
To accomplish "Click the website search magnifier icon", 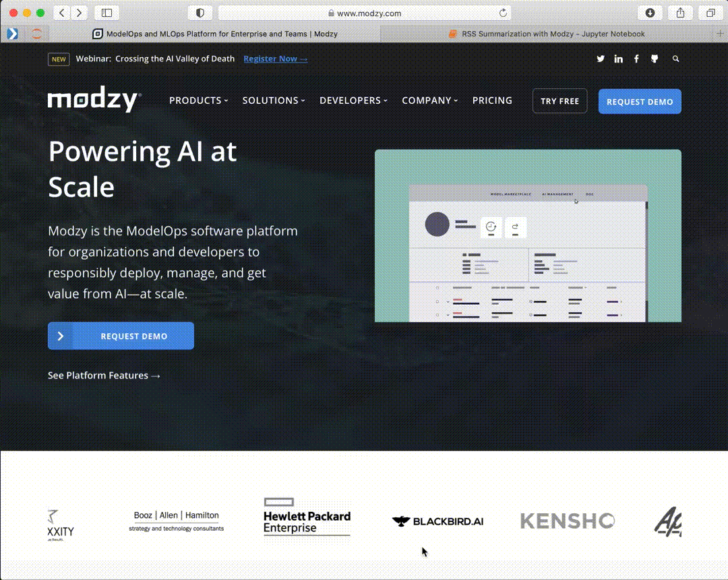I will (675, 59).
